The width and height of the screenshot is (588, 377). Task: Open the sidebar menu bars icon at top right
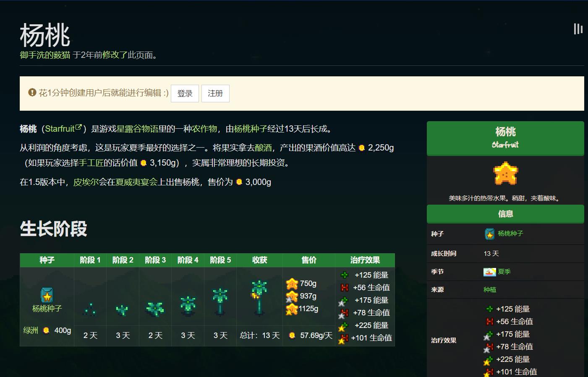(x=578, y=29)
